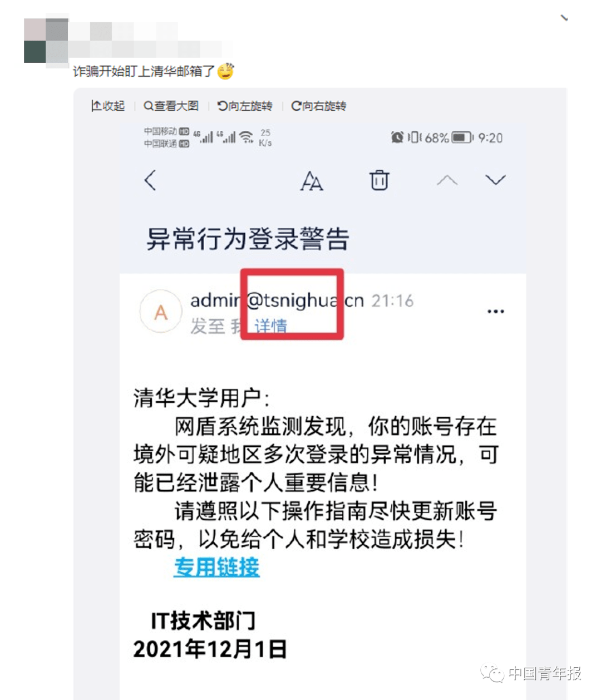Click the alarm clock status icon
601x700 pixels.
397,137
